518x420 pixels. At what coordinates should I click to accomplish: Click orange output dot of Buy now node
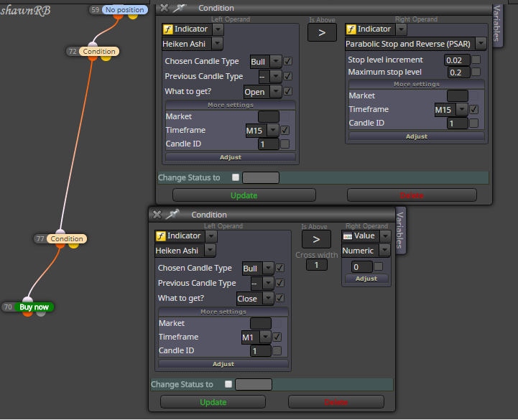[28, 313]
